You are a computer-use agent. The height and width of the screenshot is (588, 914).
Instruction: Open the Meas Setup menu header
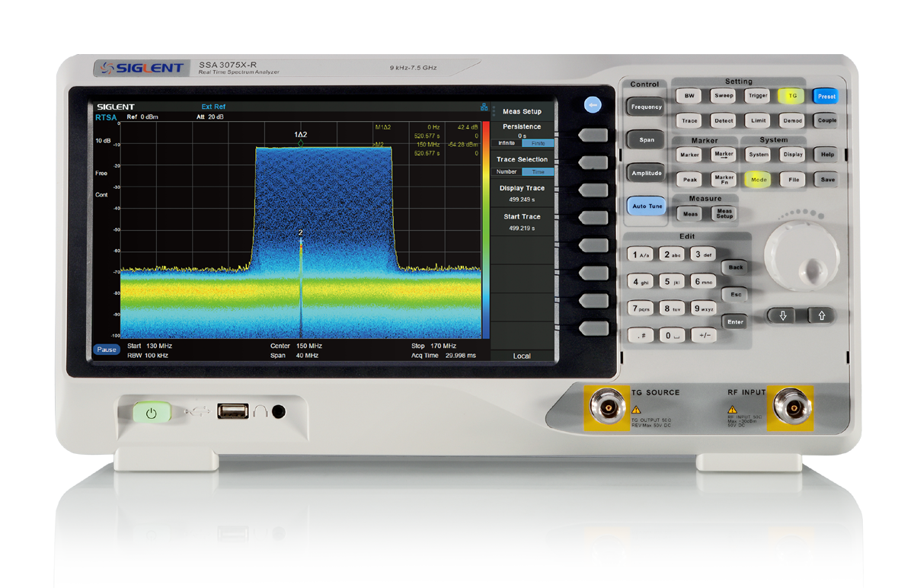click(522, 112)
